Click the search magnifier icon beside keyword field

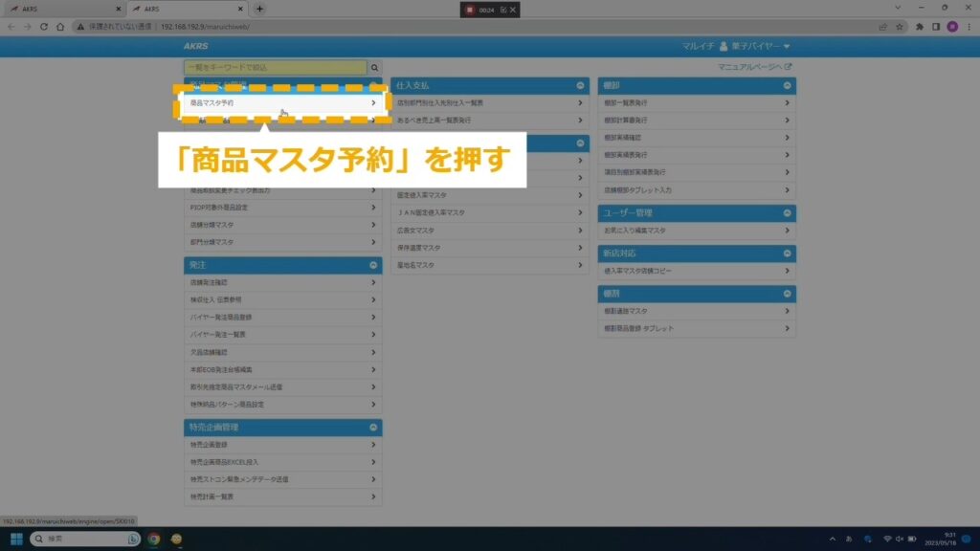point(374,68)
